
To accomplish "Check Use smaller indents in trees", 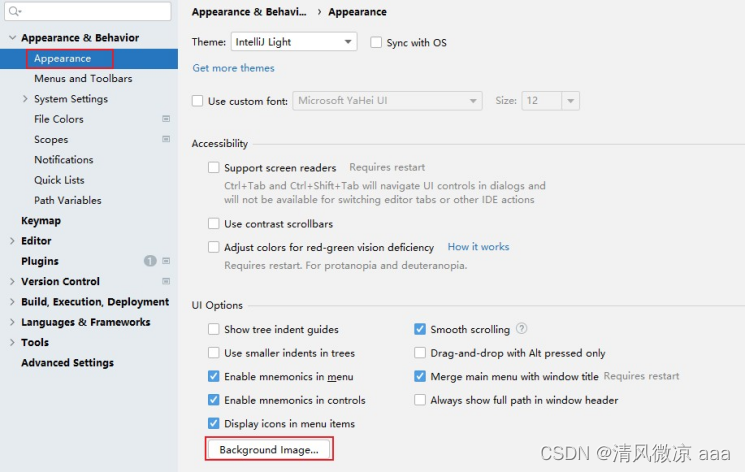I will click(214, 353).
